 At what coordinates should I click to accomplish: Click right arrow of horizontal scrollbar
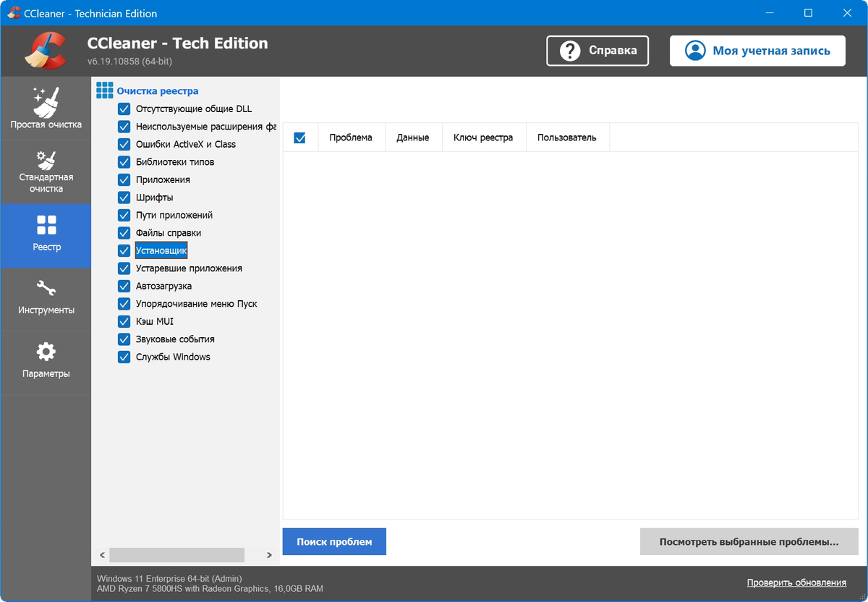click(269, 555)
